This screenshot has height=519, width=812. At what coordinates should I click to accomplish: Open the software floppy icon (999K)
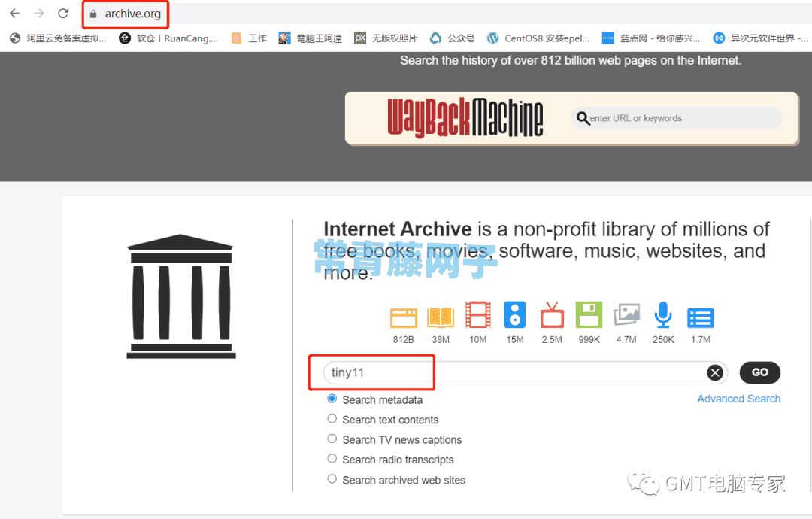pyautogui.click(x=589, y=315)
